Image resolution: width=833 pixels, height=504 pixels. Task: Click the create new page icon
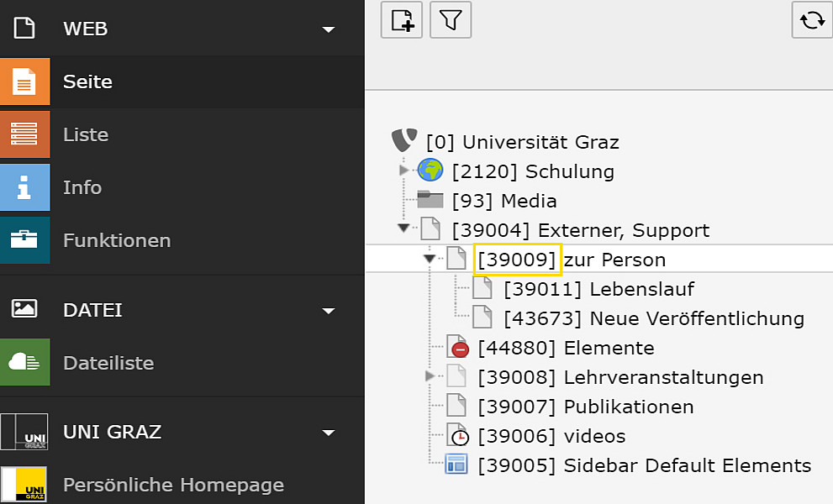pyautogui.click(x=402, y=20)
